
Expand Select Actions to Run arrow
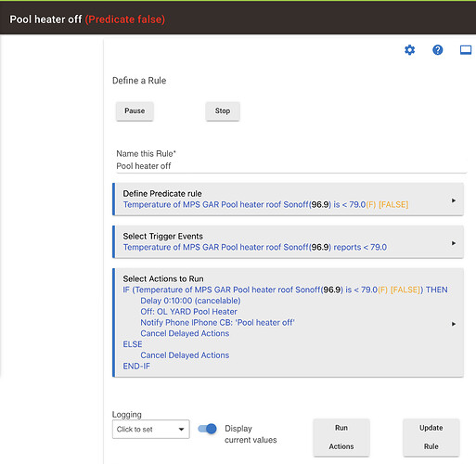point(454,324)
